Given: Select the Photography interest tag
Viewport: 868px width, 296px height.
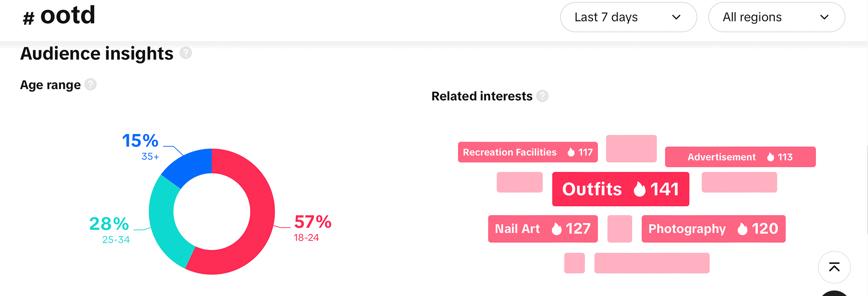Looking at the screenshot, I should click(x=687, y=229).
